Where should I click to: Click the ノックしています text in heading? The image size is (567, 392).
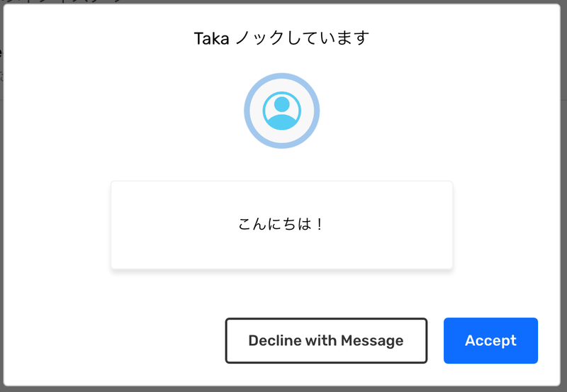pos(303,38)
